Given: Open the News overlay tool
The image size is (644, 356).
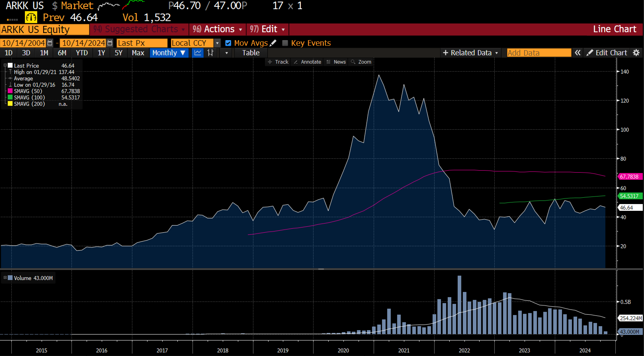Looking at the screenshot, I should pyautogui.click(x=336, y=62).
